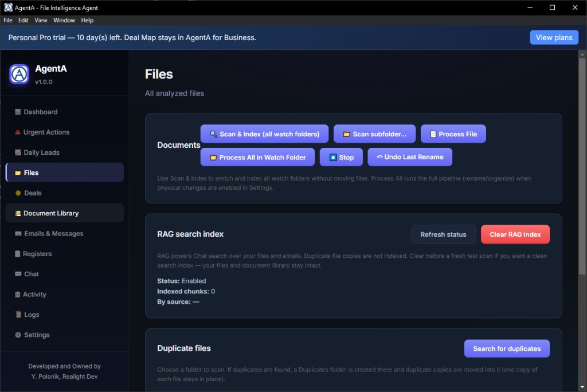Screen dimensions: 587x392
Task: Click the scrollbar down arrow
Action: (582, 387)
